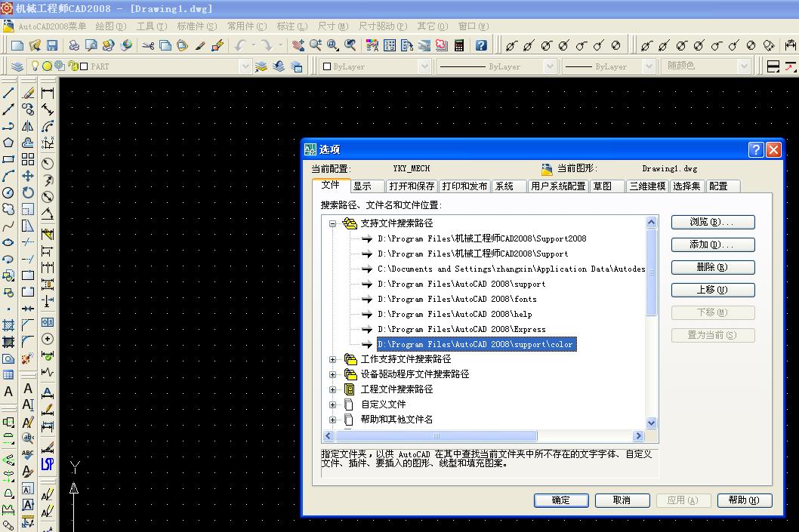Toggle the layer lock padlock icon
Screen dimensions: 799x532
72,66
